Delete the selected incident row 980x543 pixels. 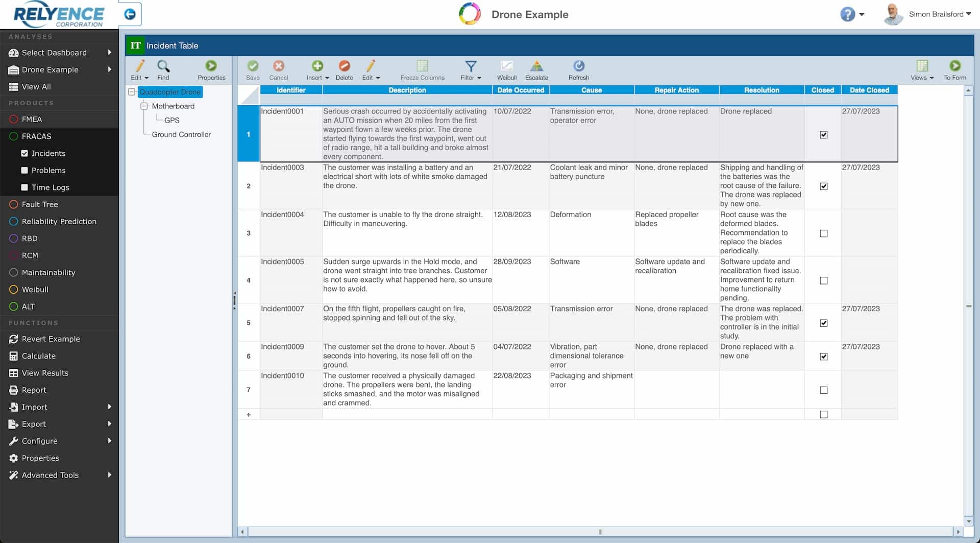coord(345,70)
